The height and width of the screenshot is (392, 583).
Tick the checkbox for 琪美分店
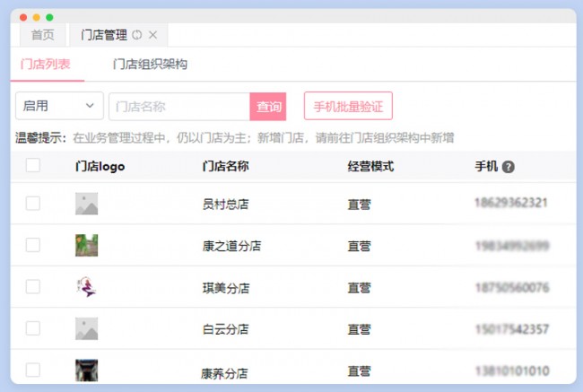(x=33, y=287)
